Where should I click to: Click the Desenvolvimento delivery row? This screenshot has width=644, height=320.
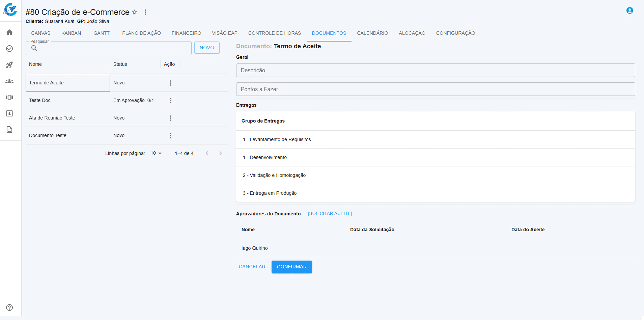coord(436,157)
